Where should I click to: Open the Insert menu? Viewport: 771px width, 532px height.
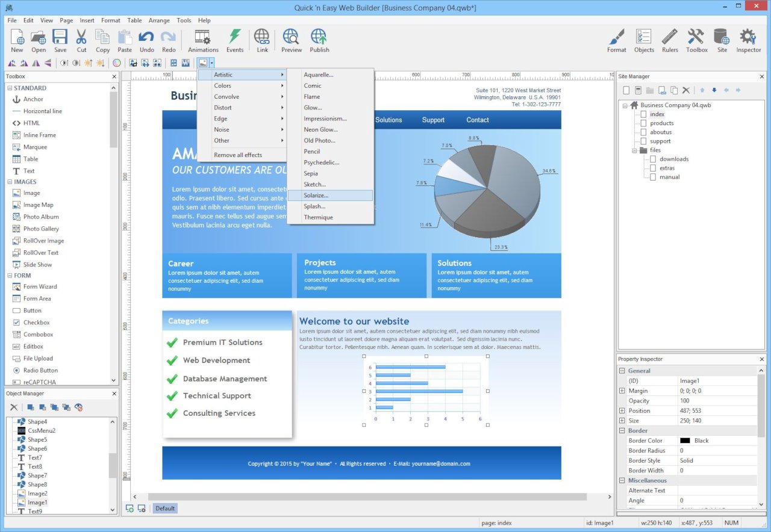[87, 20]
